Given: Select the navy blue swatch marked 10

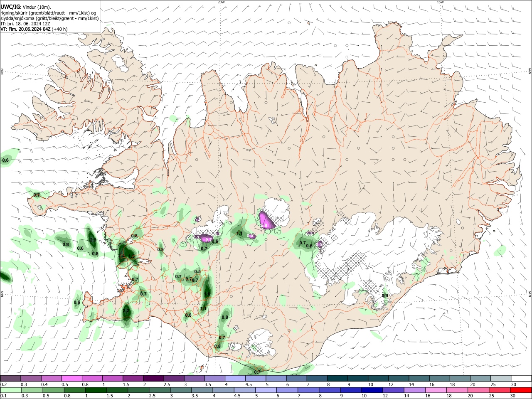Looking at the screenshot, I should [x=371, y=390].
